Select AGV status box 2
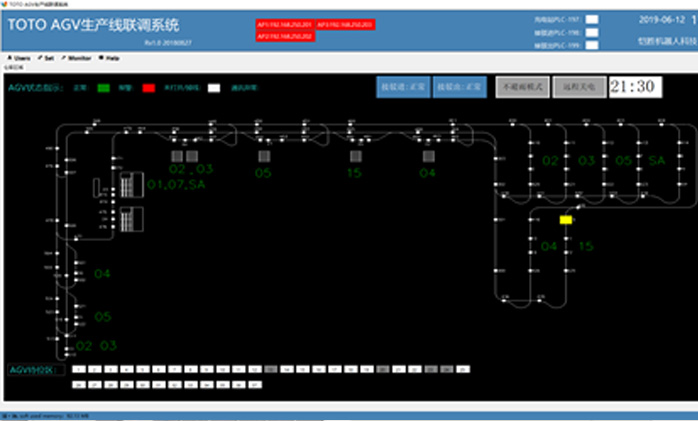 click(95, 369)
